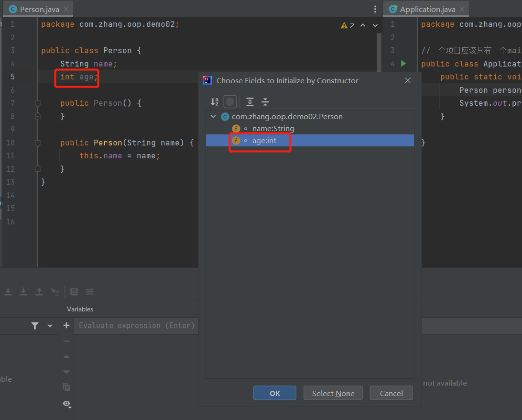
Task: Expand all nodes in field chooser
Action: point(250,102)
